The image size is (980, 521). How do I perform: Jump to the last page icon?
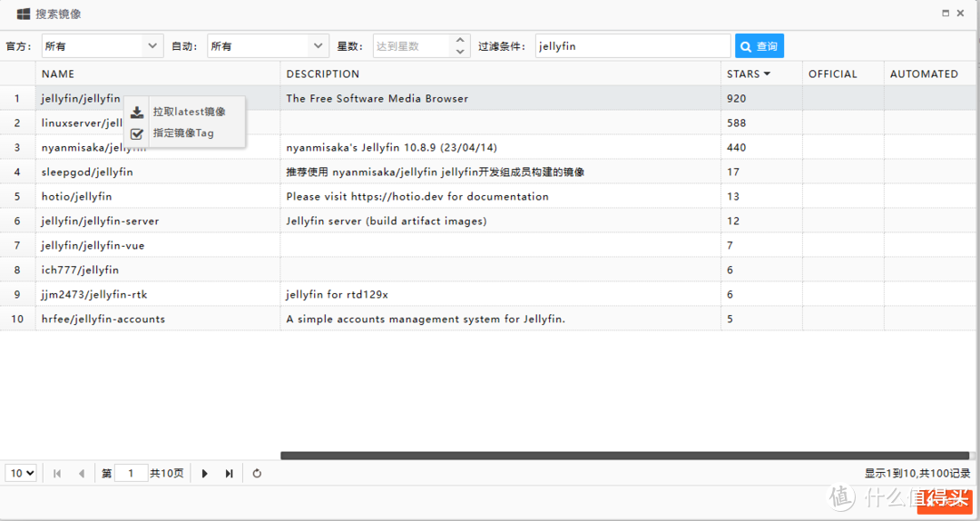coord(229,474)
